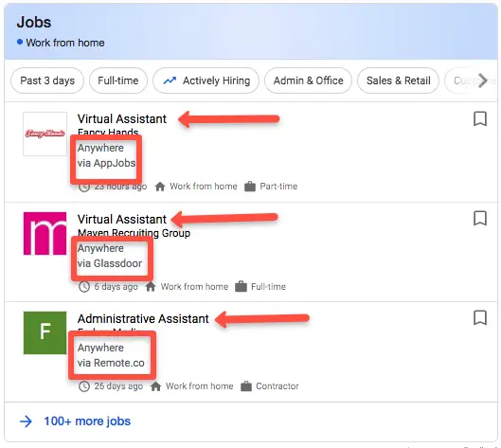The image size is (501, 448).
Task: Select the Admin & Office category chip
Action: (309, 81)
